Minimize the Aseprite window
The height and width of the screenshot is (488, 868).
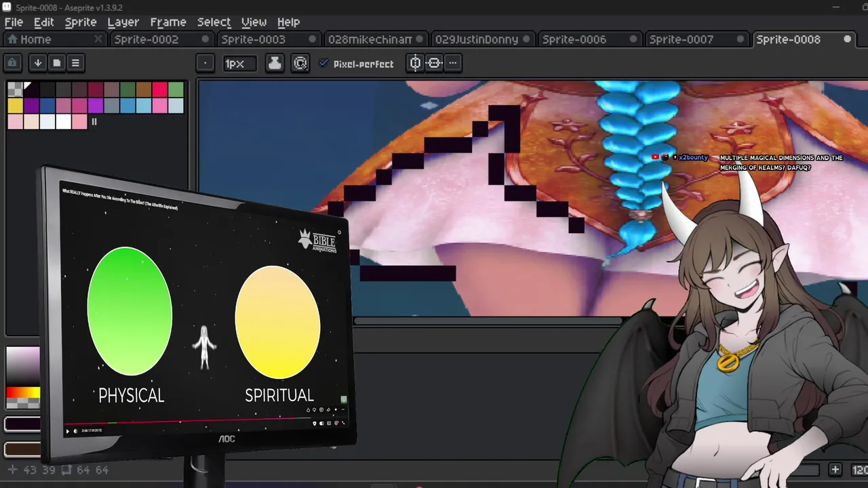click(x=837, y=7)
